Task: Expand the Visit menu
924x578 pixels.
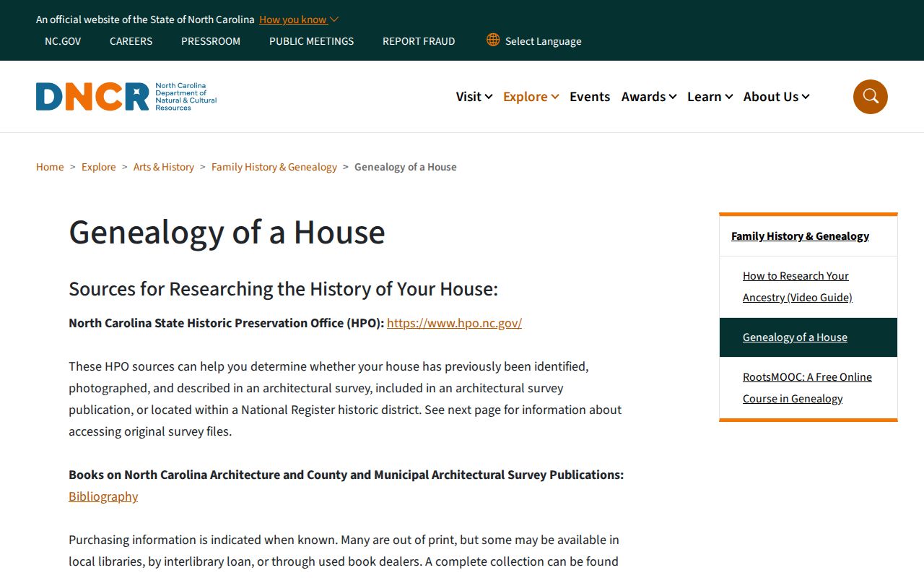Action: coord(474,97)
